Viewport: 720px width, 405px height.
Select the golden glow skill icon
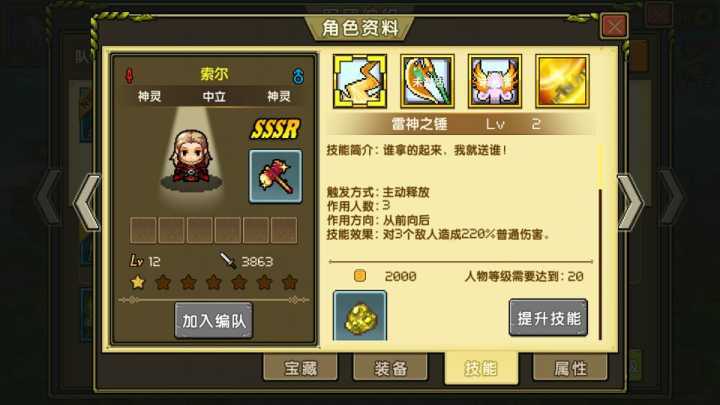point(562,81)
